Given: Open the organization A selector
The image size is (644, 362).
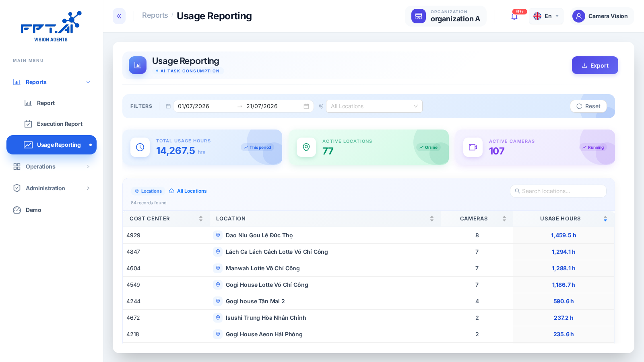Looking at the screenshot, I should click(x=446, y=16).
